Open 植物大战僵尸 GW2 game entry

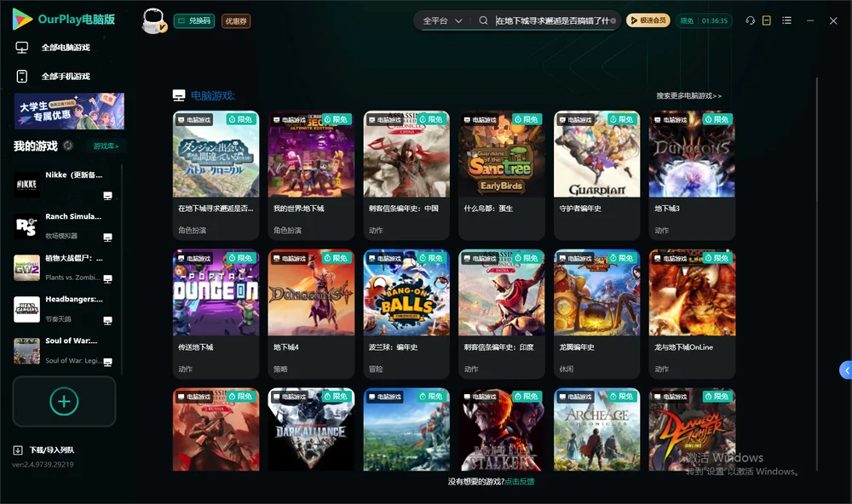[64, 267]
